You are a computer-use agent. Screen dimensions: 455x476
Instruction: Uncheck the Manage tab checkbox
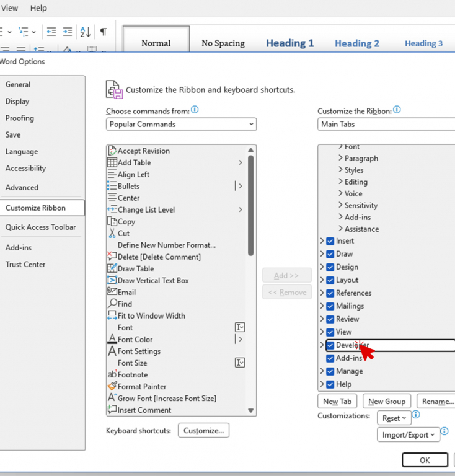330,372
